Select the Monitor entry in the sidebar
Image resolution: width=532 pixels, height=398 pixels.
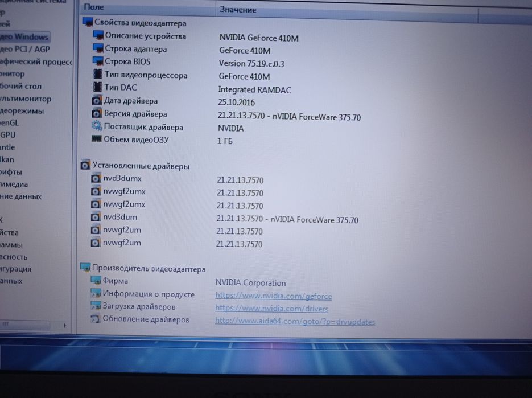(12, 73)
